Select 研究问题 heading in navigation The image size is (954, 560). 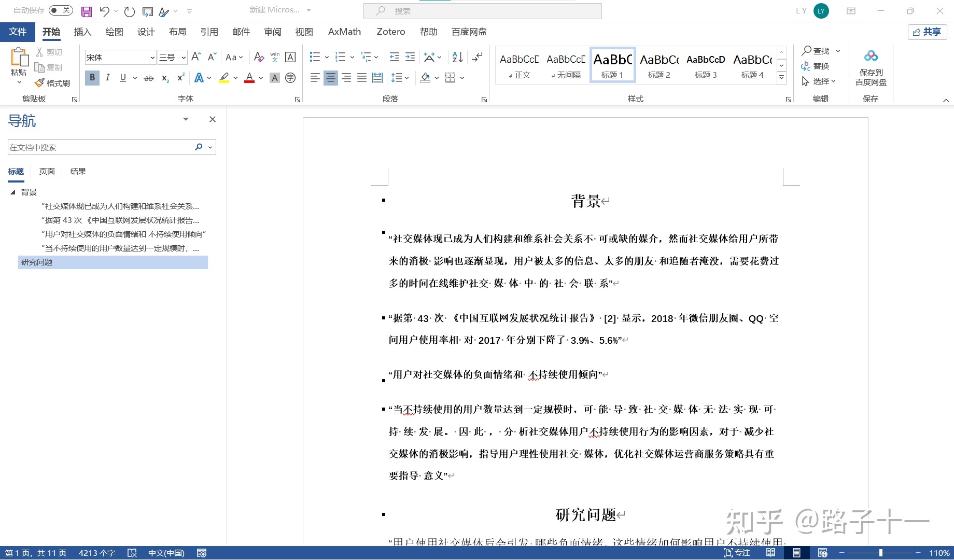[x=113, y=262]
